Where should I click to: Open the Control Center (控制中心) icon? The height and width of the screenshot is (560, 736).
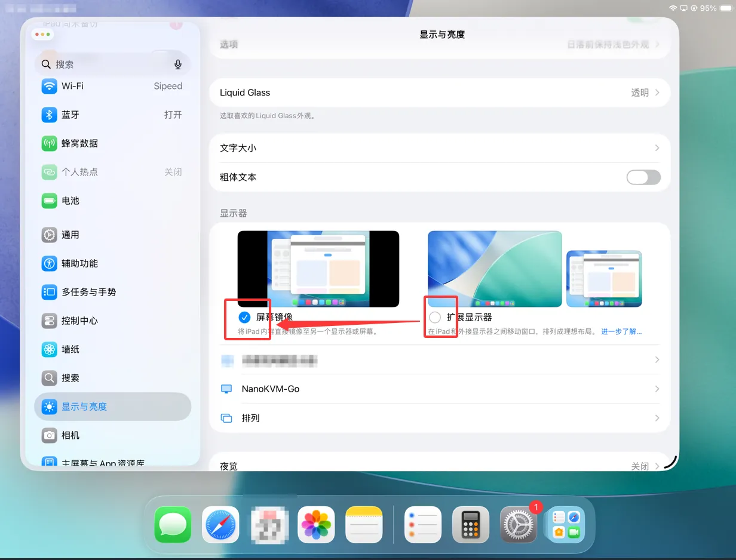click(49, 321)
